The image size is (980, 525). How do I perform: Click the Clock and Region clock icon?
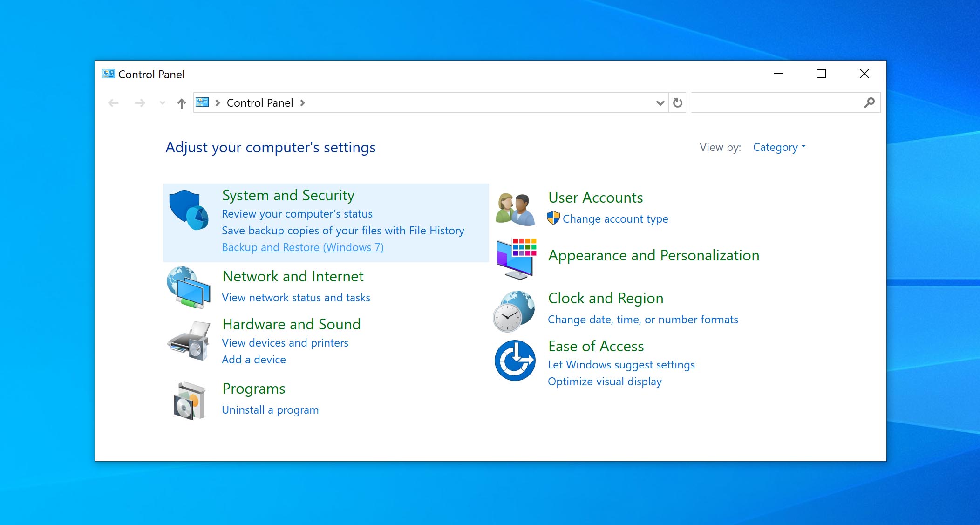pos(514,311)
